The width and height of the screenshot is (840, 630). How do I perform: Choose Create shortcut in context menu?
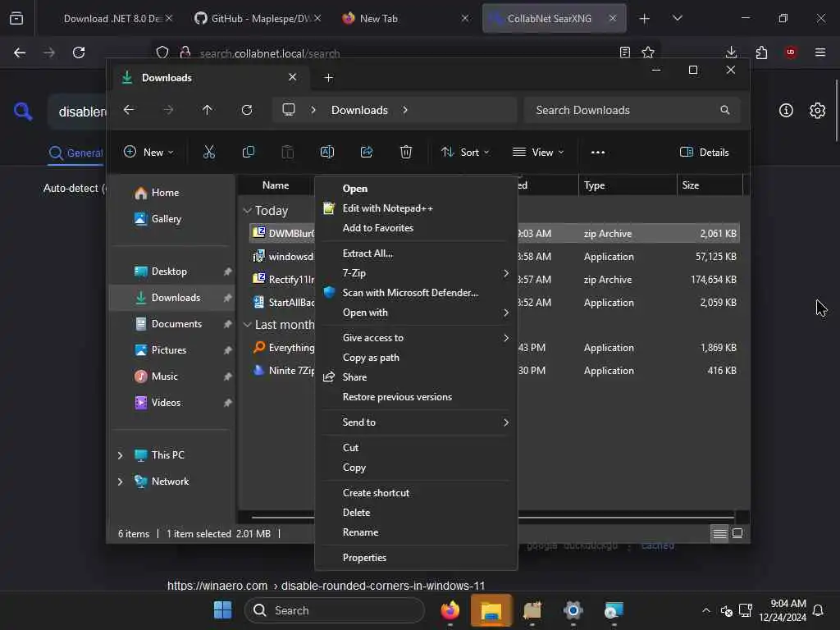[416, 493]
